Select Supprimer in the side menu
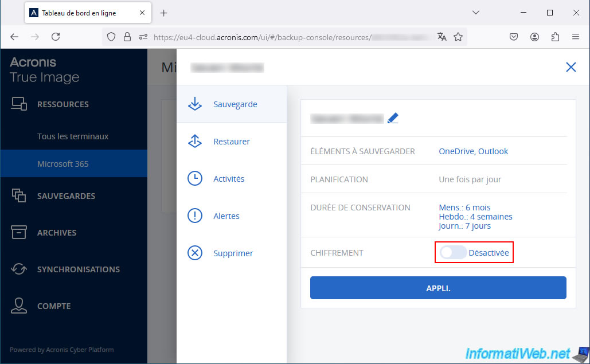Viewport: 590px width, 364px height. coord(232,253)
